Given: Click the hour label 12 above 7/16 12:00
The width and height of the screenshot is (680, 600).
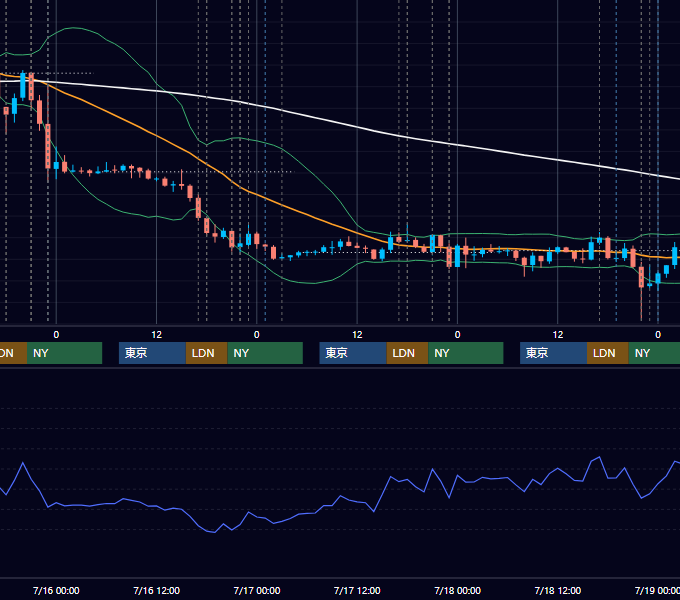Looking at the screenshot, I should (157, 335).
